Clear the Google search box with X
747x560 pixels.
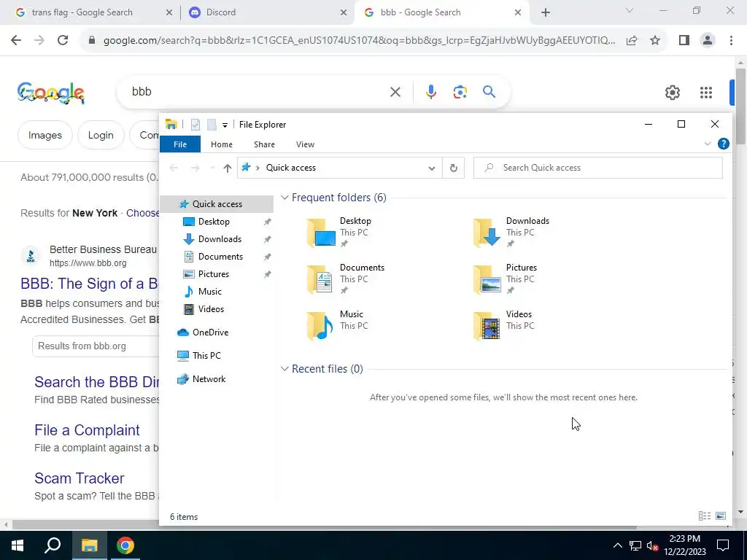coord(395,91)
